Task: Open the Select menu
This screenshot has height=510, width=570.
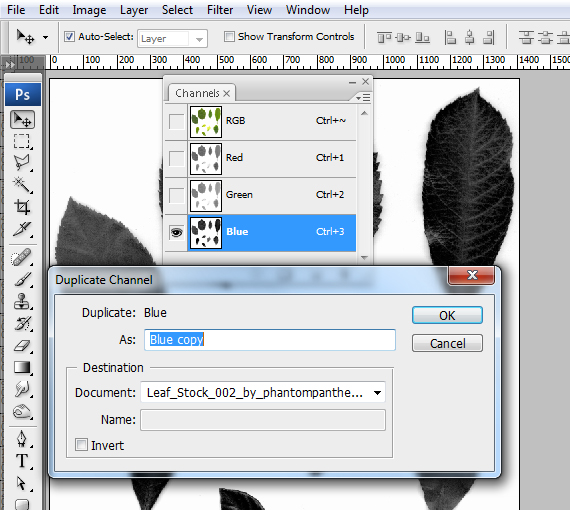Action: pos(177,10)
